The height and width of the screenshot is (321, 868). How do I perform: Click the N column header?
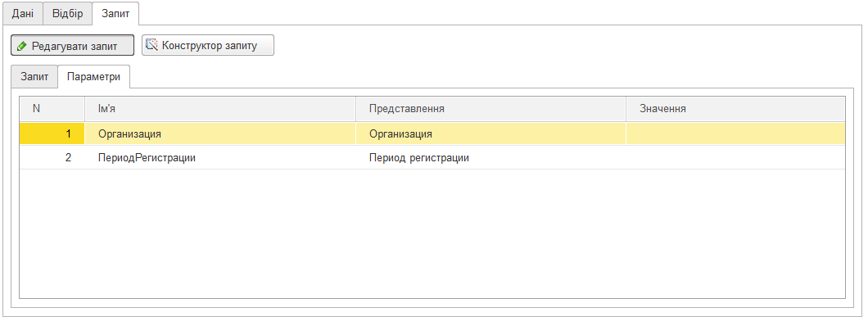pyautogui.click(x=52, y=109)
